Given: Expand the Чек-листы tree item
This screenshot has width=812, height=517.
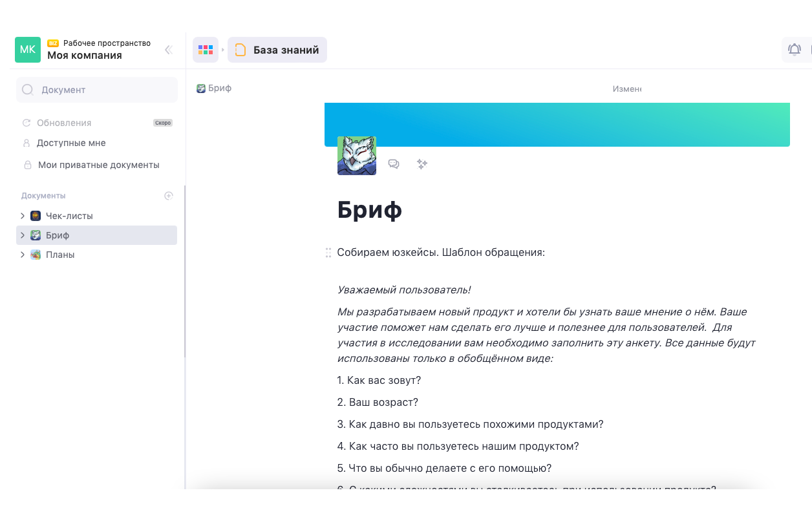Looking at the screenshot, I should coord(23,216).
